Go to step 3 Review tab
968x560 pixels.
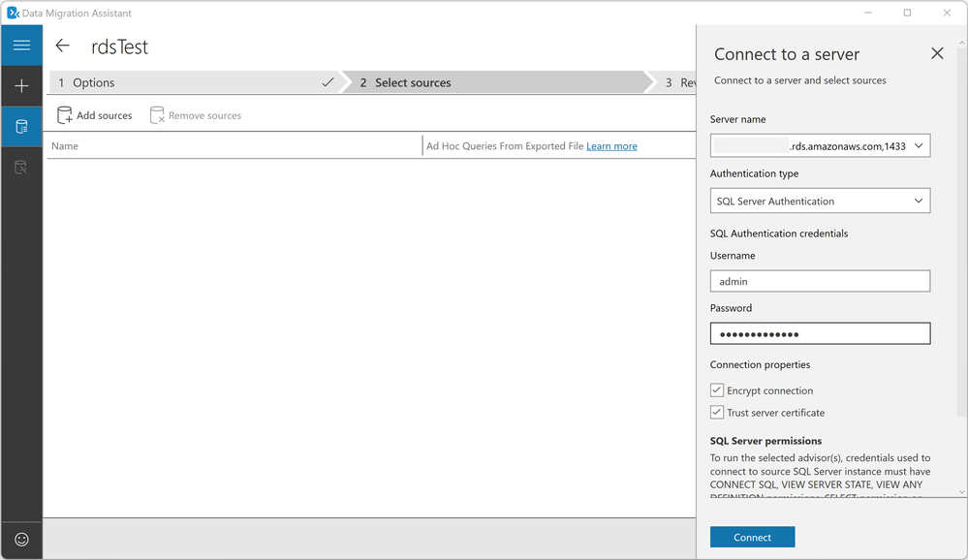click(678, 82)
